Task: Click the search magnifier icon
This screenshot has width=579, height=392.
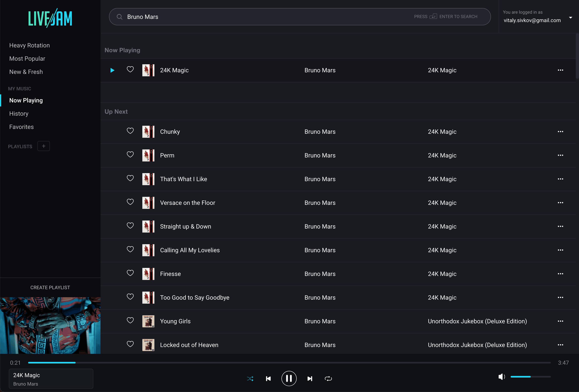Action: (x=120, y=17)
